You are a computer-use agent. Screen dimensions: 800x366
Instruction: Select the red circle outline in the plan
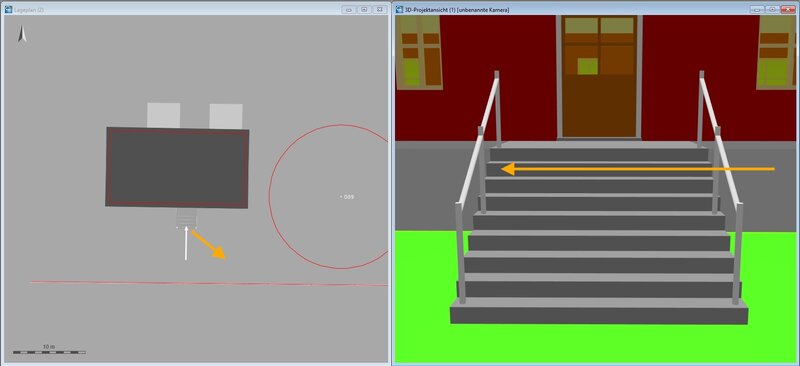(x=329, y=197)
